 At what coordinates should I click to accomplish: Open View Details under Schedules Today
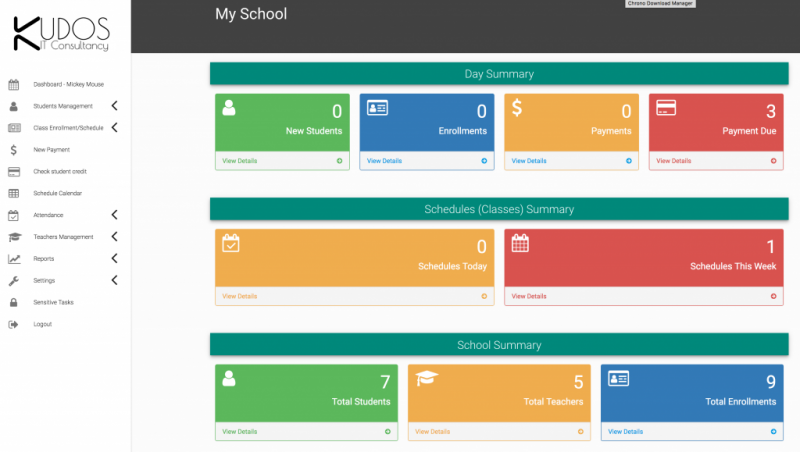[x=240, y=296]
